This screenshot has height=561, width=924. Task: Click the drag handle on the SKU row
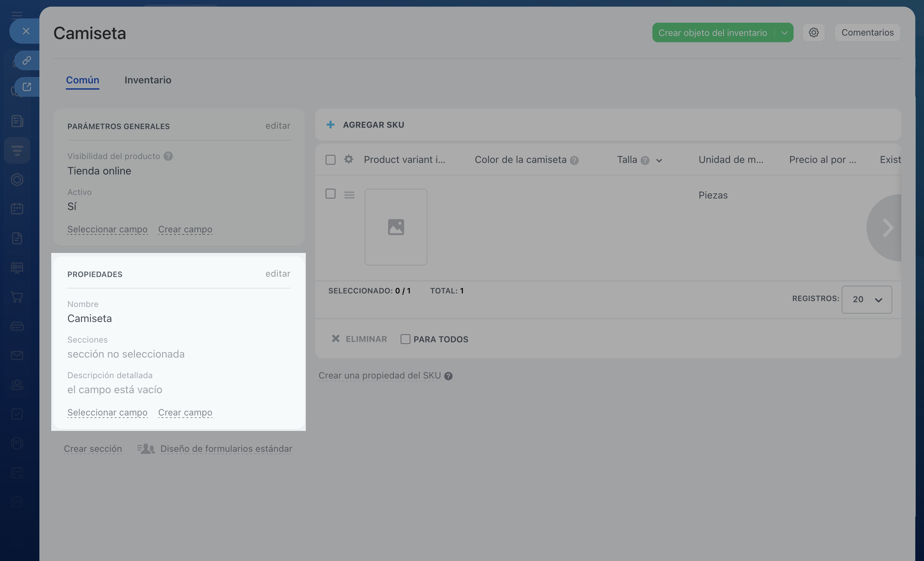pos(349,195)
